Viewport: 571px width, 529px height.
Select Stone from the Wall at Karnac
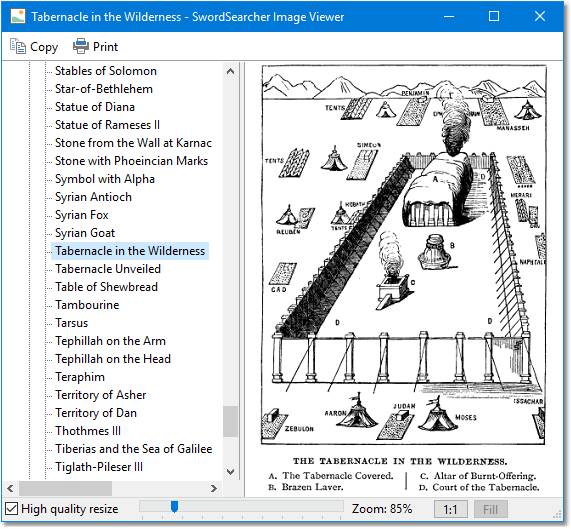(x=133, y=143)
